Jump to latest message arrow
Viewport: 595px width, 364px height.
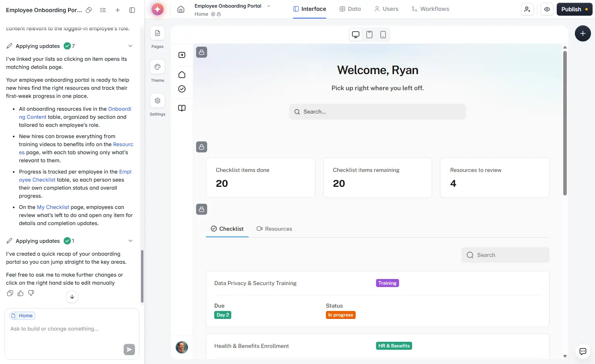[x=72, y=297]
